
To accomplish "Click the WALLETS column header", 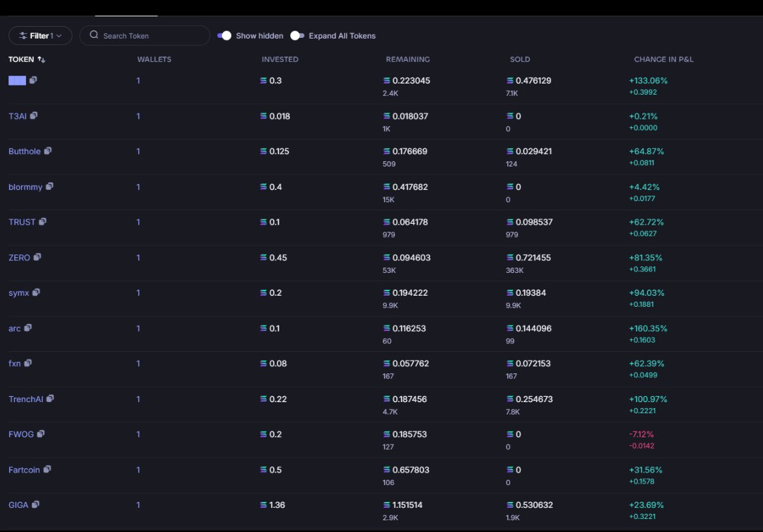I will coord(154,59).
